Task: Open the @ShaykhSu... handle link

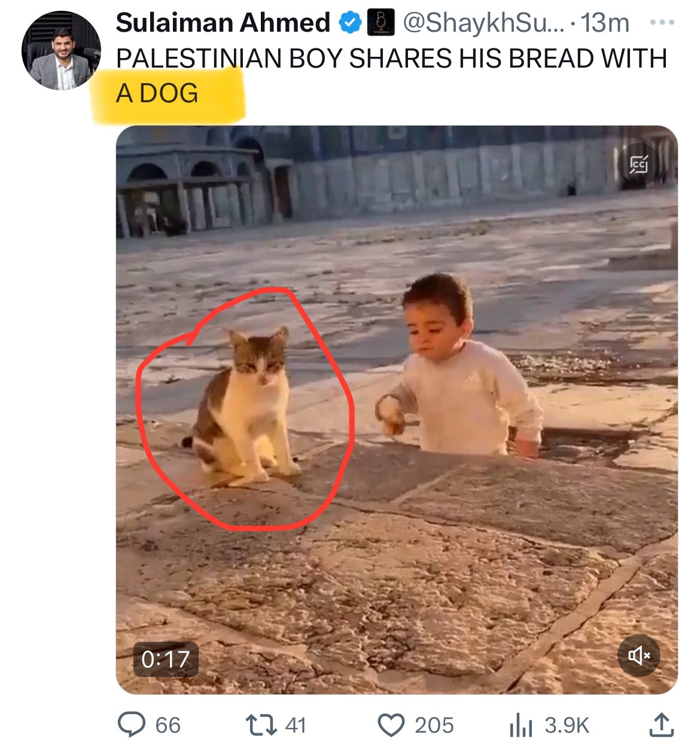Action: coord(483,23)
